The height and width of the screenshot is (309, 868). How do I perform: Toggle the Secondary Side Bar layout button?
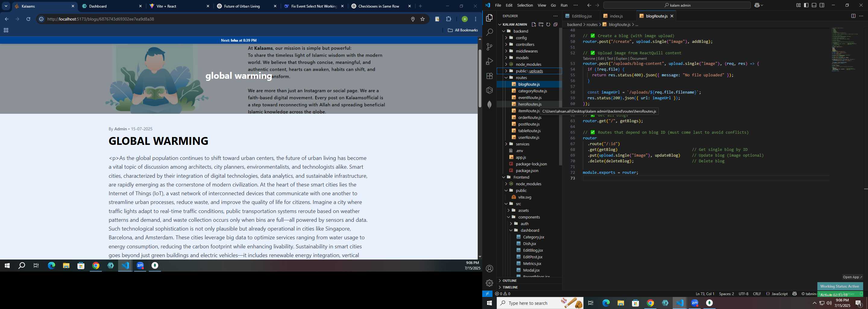pyautogui.click(x=822, y=5)
